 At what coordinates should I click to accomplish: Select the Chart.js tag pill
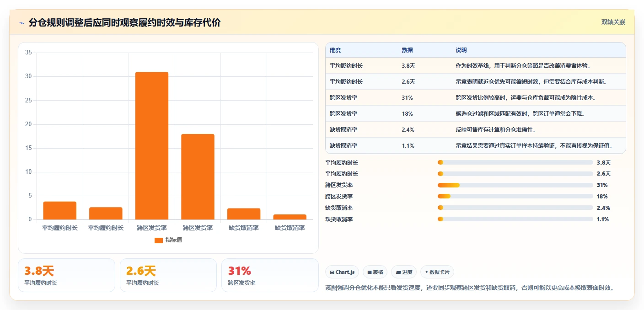[342, 272]
